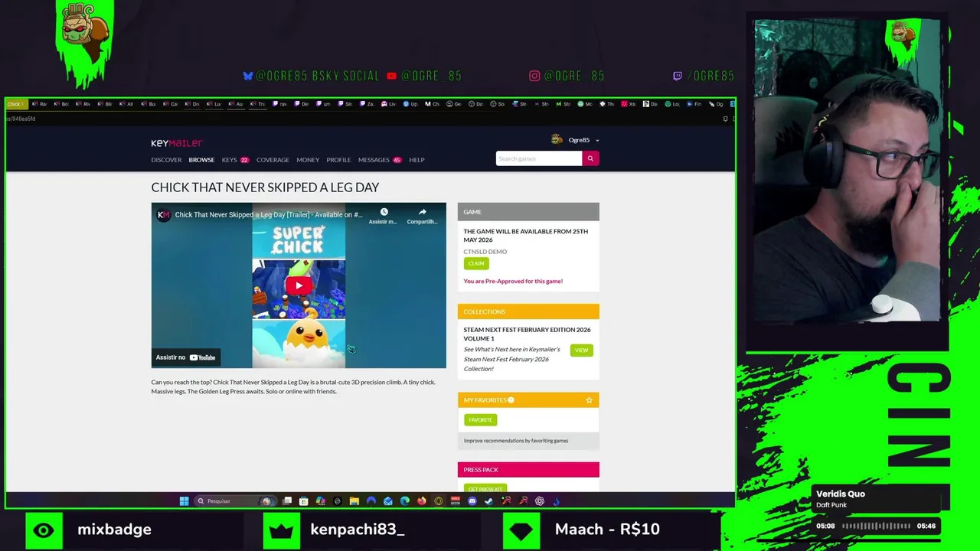Open Steam from the taskbar
980x551 pixels.
click(x=488, y=501)
